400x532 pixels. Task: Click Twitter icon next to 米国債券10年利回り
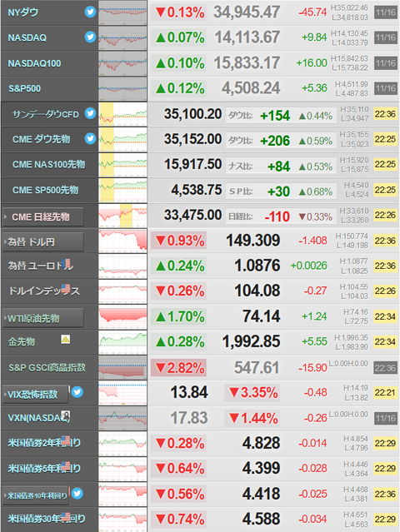(x=77, y=493)
